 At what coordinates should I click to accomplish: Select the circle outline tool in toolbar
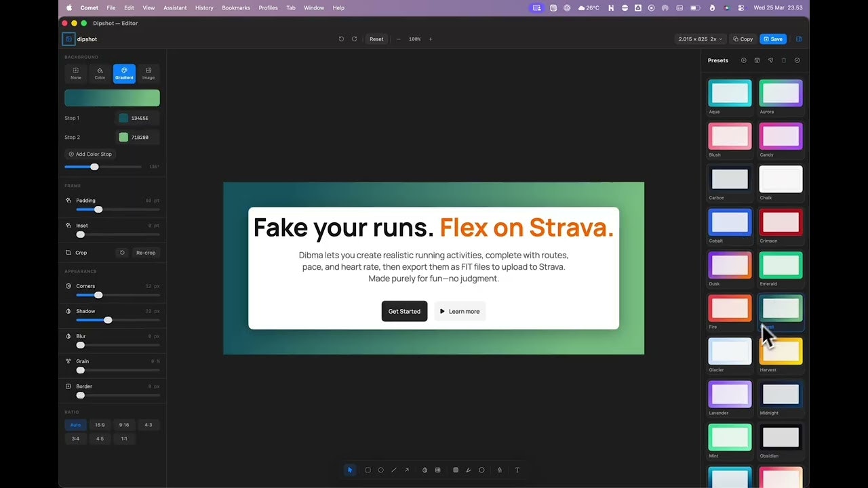(x=481, y=470)
